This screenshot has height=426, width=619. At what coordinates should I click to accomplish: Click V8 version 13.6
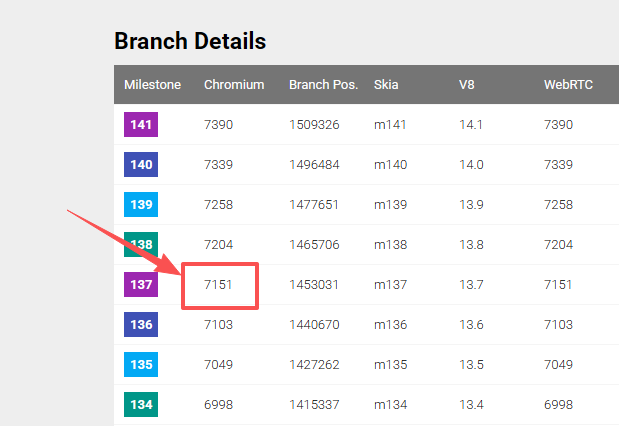471,325
